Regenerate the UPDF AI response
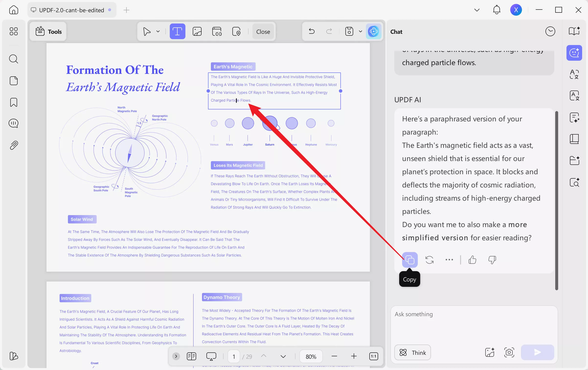 429,260
